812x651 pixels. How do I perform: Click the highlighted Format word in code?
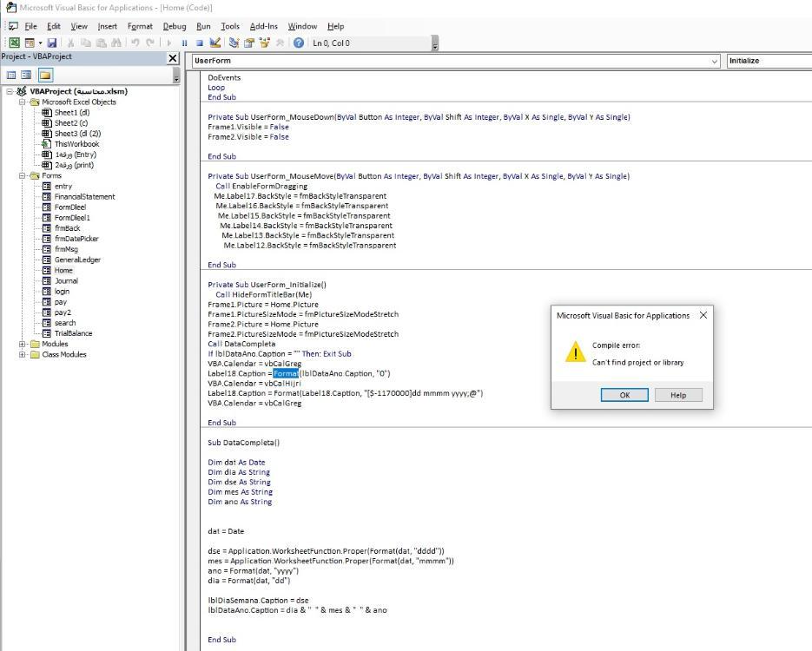click(x=286, y=373)
